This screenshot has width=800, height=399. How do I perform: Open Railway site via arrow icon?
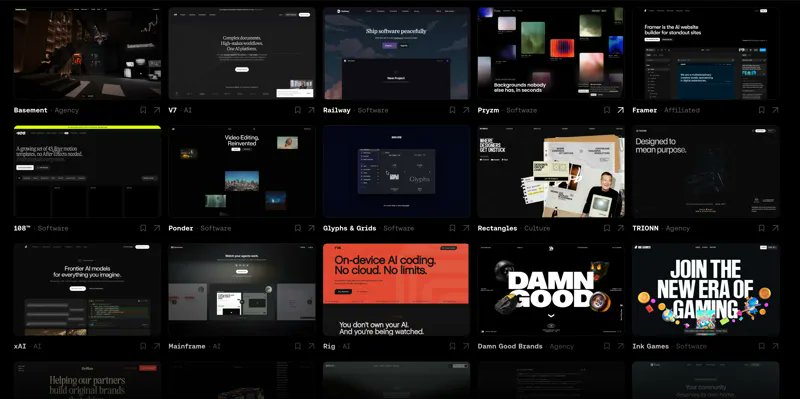pyautogui.click(x=466, y=110)
